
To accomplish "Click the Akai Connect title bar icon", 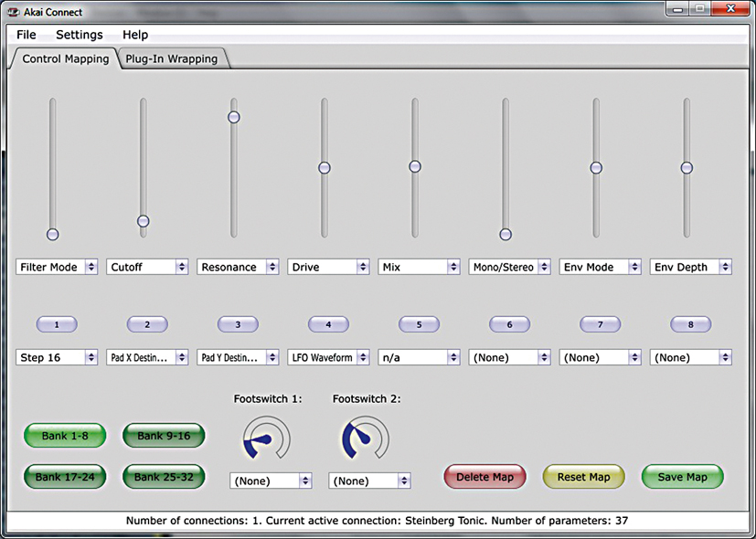I will (x=13, y=12).
